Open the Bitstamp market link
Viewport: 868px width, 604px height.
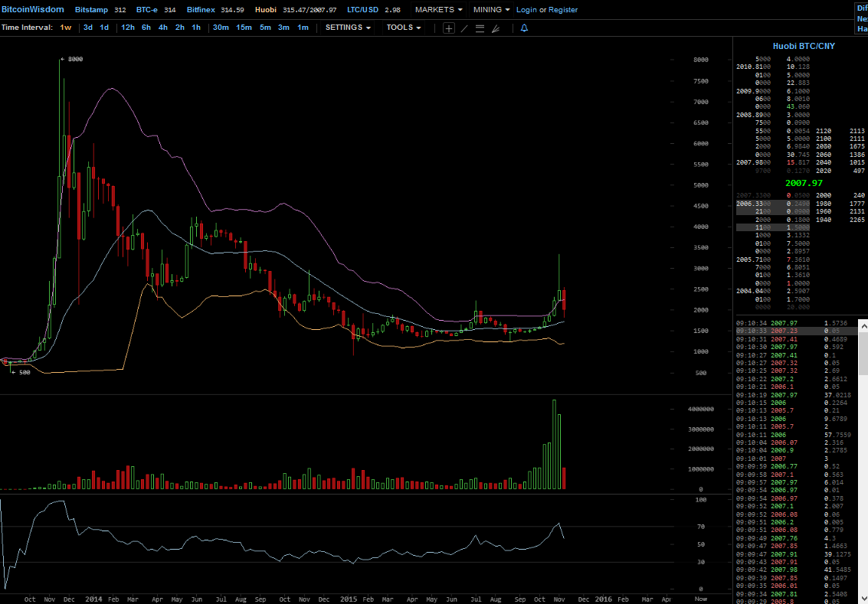(91, 9)
